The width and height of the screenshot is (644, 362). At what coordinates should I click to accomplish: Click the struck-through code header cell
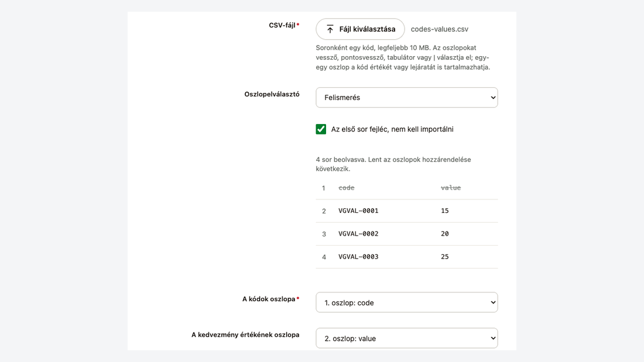[x=346, y=188]
